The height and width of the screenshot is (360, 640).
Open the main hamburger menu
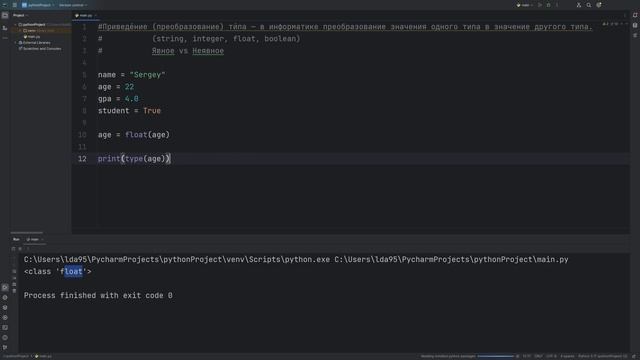click(14, 5)
